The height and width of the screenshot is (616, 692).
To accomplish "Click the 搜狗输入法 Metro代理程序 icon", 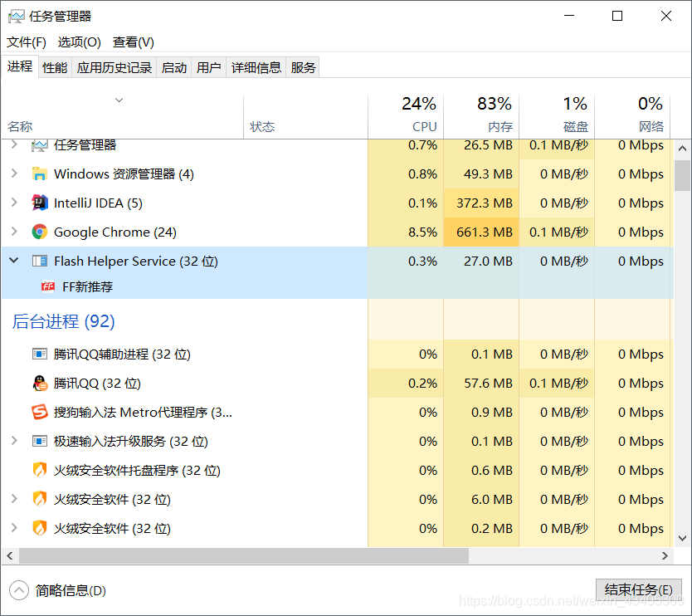I will tap(39, 412).
